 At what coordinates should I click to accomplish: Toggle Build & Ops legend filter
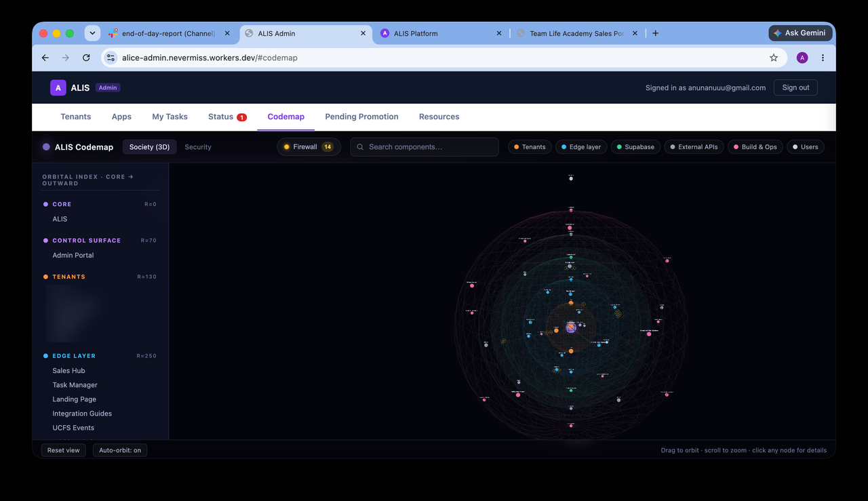click(755, 146)
